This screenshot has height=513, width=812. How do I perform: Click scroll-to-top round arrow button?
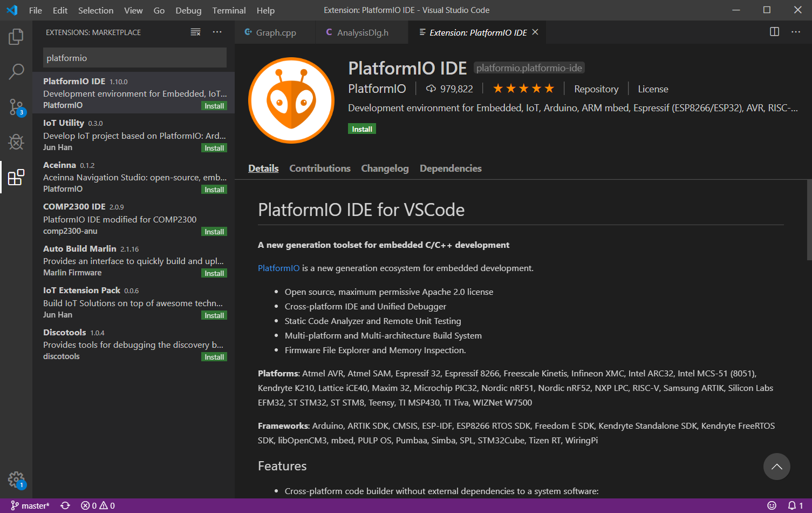777,467
